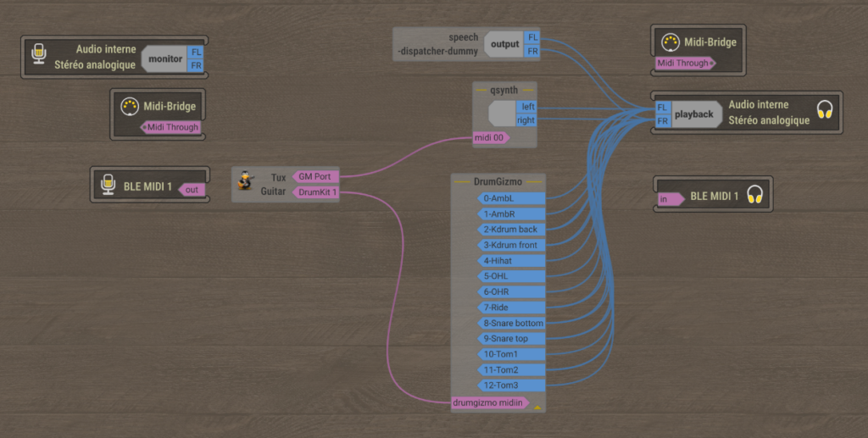Click the MIDI dial icon on left Midi-Bridge
Image resolution: width=868 pixels, height=438 pixels.
tap(130, 106)
